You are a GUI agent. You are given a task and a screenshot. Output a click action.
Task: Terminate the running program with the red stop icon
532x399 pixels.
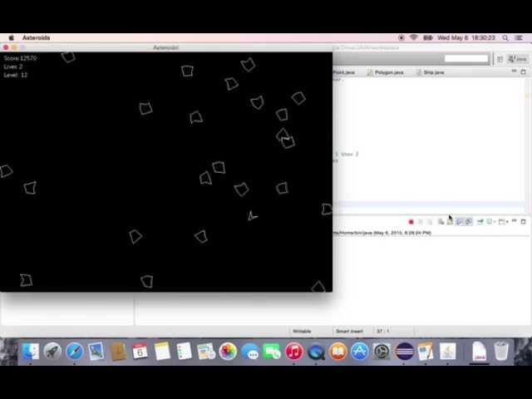[x=411, y=222]
